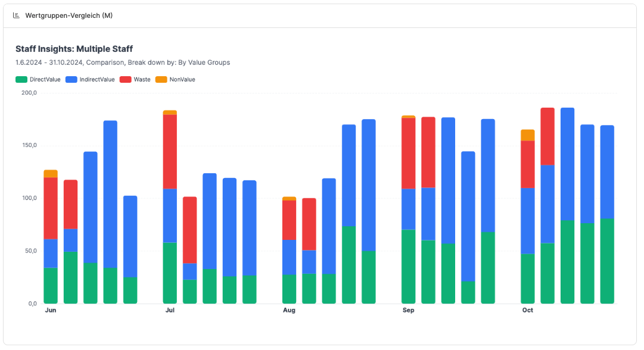Toggle the DirectValue legend green swatch
This screenshot has height=350, width=644.
[x=21, y=80]
